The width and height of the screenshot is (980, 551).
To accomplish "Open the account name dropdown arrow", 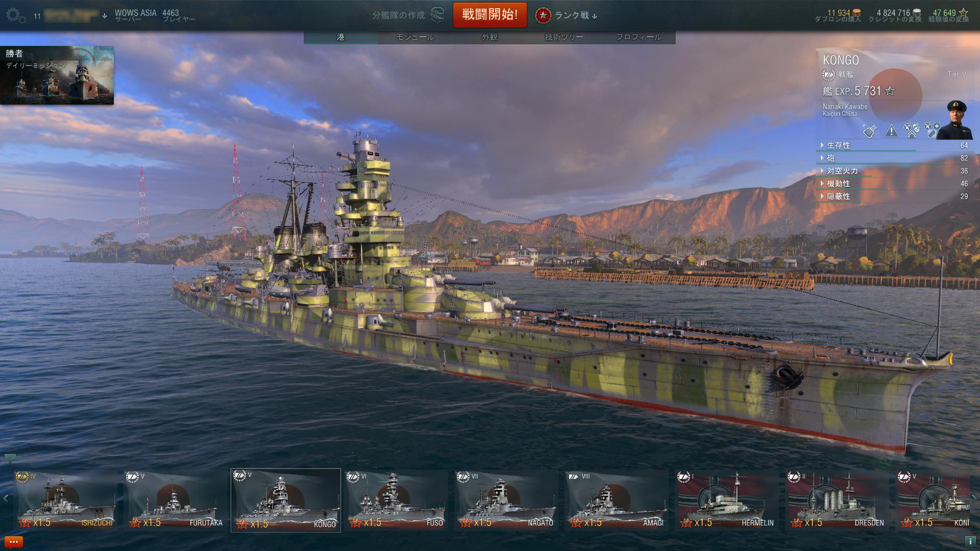I will (105, 16).
